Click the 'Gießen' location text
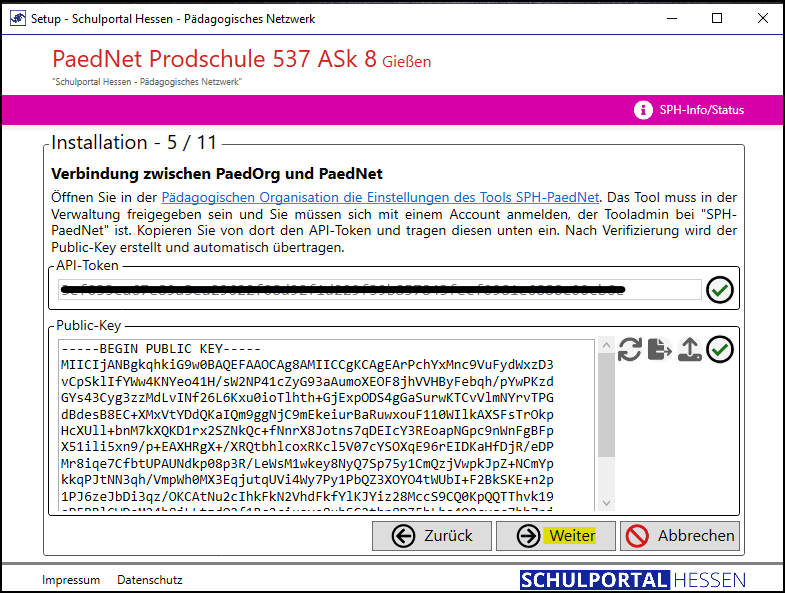This screenshot has height=593, width=785. 407,62
